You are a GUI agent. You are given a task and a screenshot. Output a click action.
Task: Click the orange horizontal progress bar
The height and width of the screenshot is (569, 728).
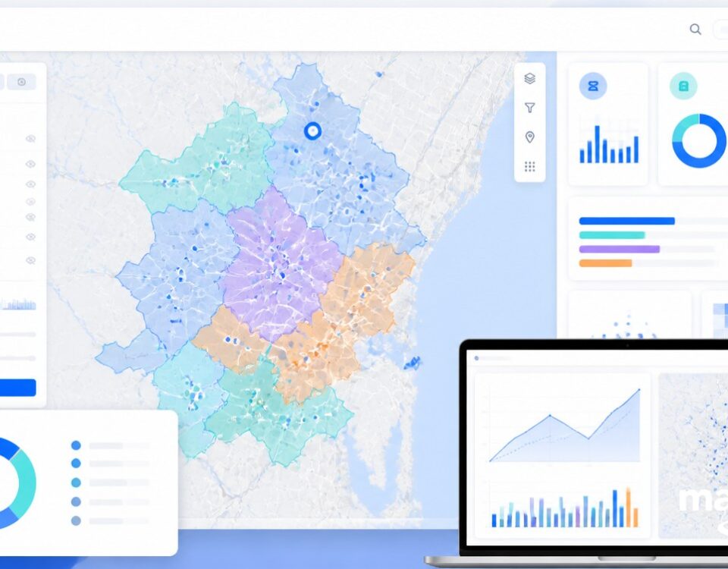[x=605, y=263]
